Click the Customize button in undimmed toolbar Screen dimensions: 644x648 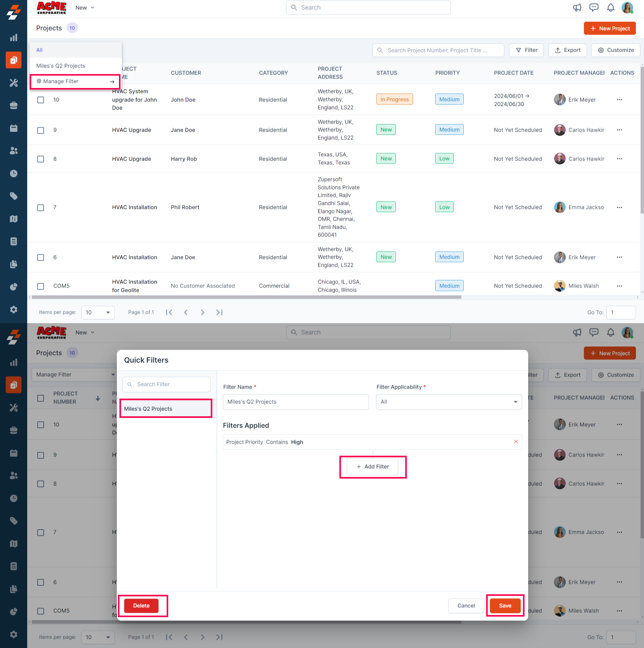(616, 50)
